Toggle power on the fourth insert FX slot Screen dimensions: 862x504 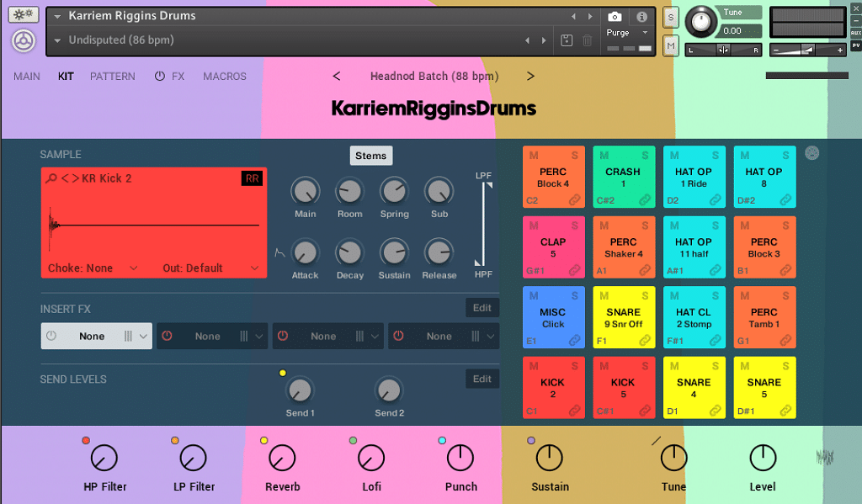tap(398, 336)
